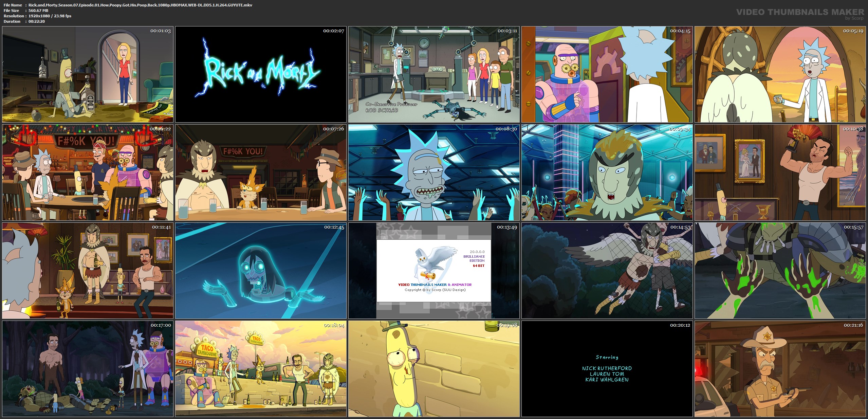Click the forest scene thumbnail at 00:17:00

[88, 369]
